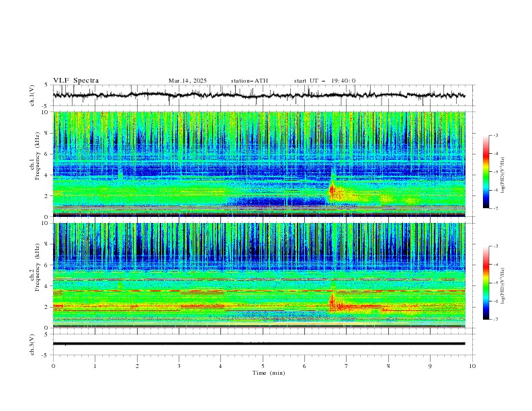
Task: Click the lower ch.2 PSD color bar
Action: [486, 283]
